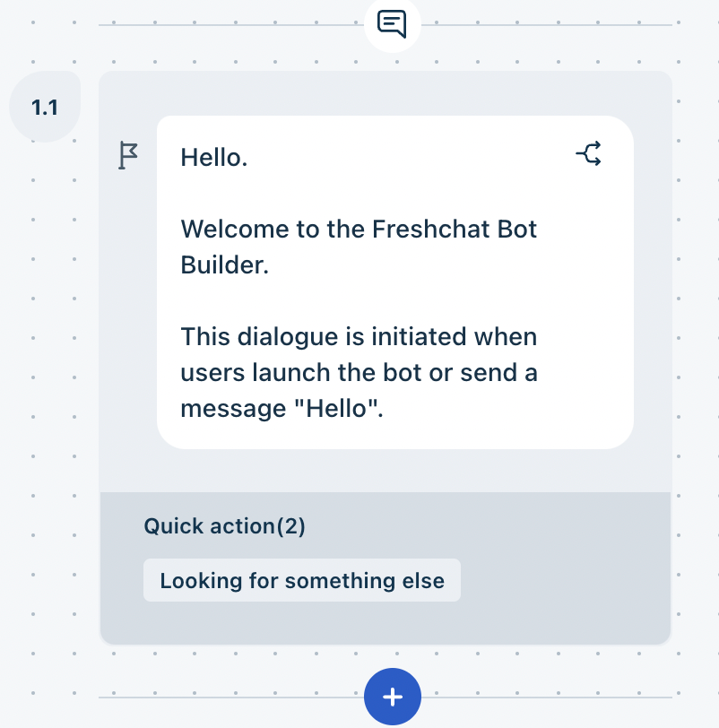719x728 pixels.
Task: Click the message icon above the dialogue
Action: [x=393, y=23]
